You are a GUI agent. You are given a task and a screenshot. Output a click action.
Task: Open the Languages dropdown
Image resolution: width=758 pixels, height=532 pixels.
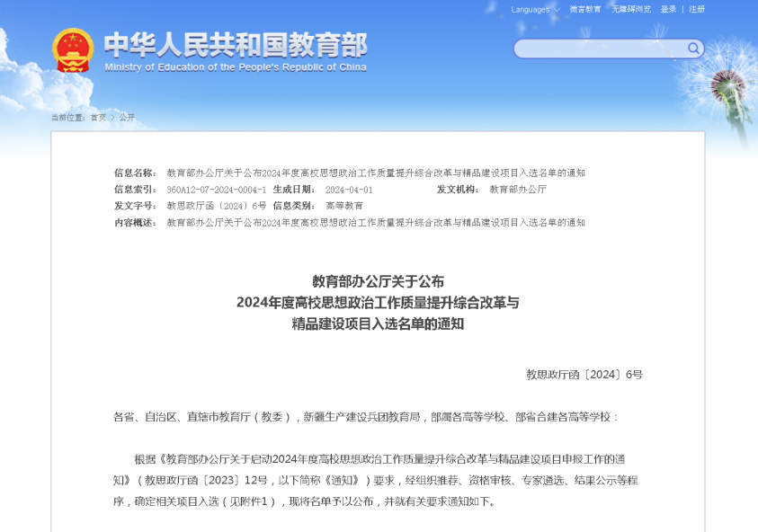click(x=535, y=10)
